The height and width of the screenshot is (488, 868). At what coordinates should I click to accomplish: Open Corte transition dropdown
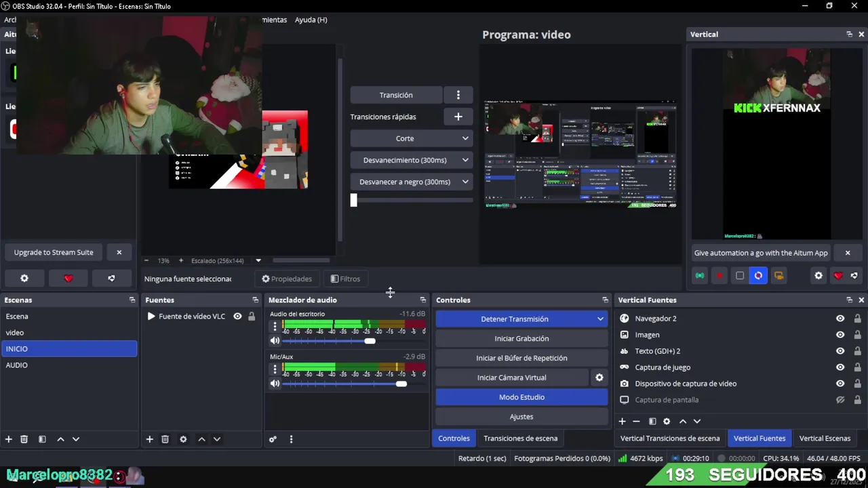[411, 138]
